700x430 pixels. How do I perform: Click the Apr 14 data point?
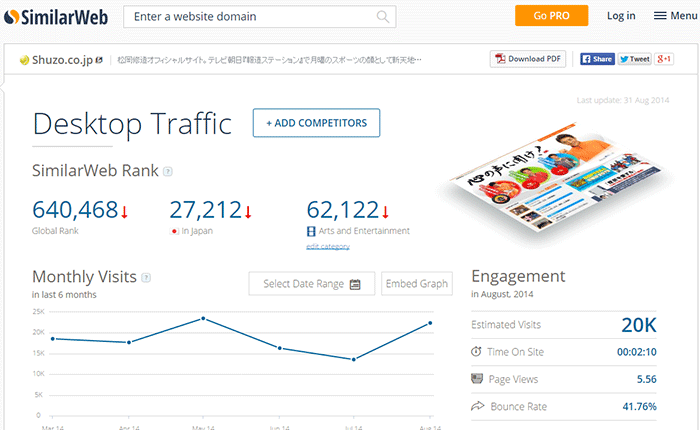click(x=129, y=342)
